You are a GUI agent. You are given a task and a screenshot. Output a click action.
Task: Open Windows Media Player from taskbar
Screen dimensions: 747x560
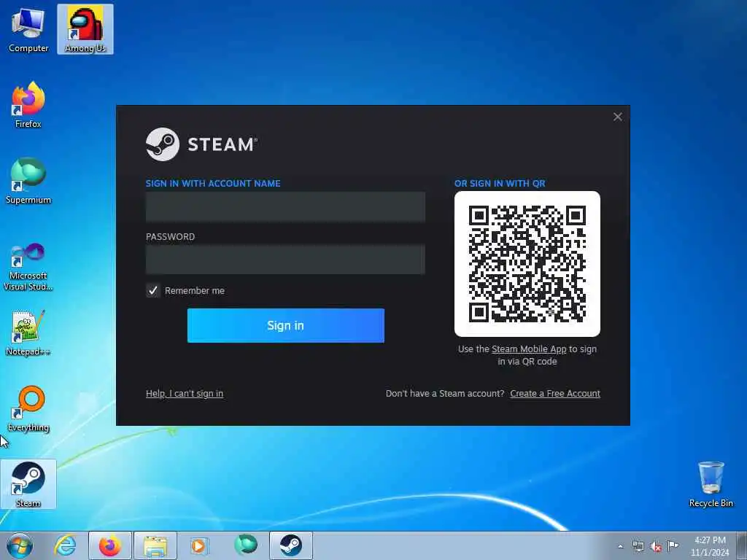[200, 545]
